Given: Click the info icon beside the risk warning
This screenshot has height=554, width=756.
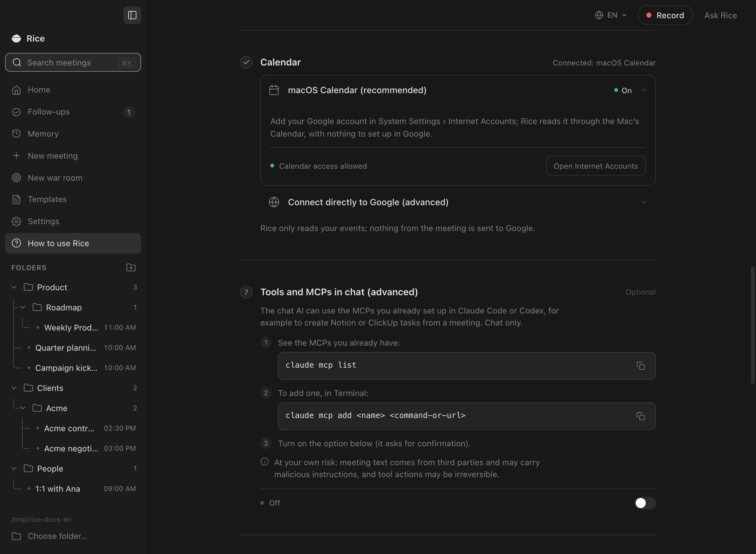Looking at the screenshot, I should coord(264,461).
